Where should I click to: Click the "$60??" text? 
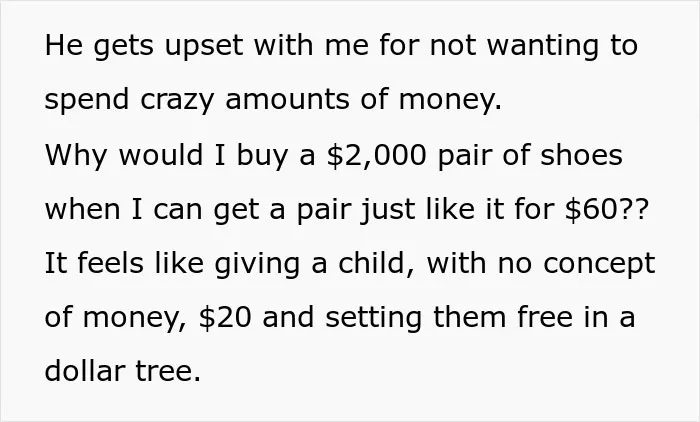pyautogui.click(x=606, y=209)
